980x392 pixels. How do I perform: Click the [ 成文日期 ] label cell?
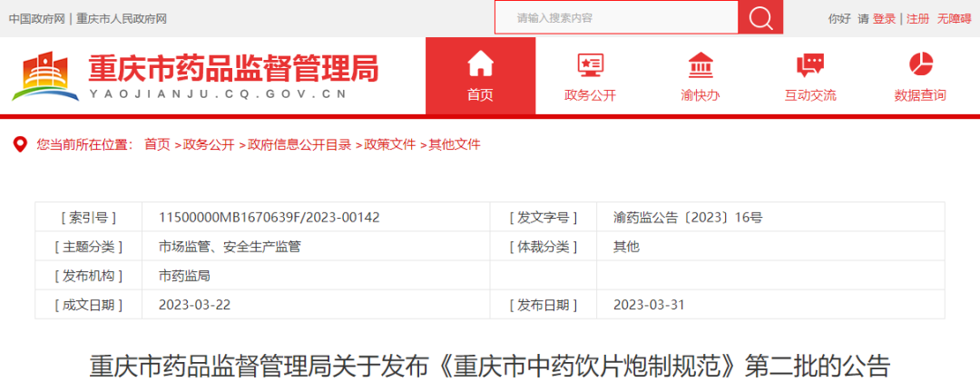click(x=89, y=305)
